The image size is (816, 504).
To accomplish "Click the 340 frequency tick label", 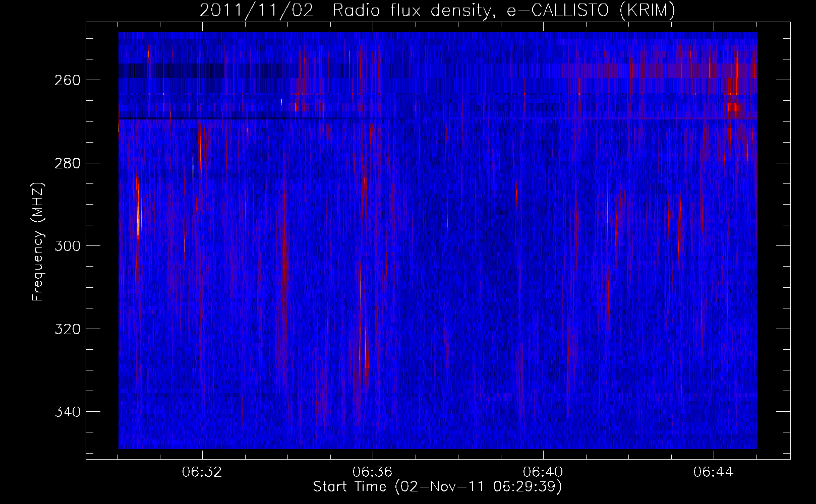I will click(x=67, y=412).
